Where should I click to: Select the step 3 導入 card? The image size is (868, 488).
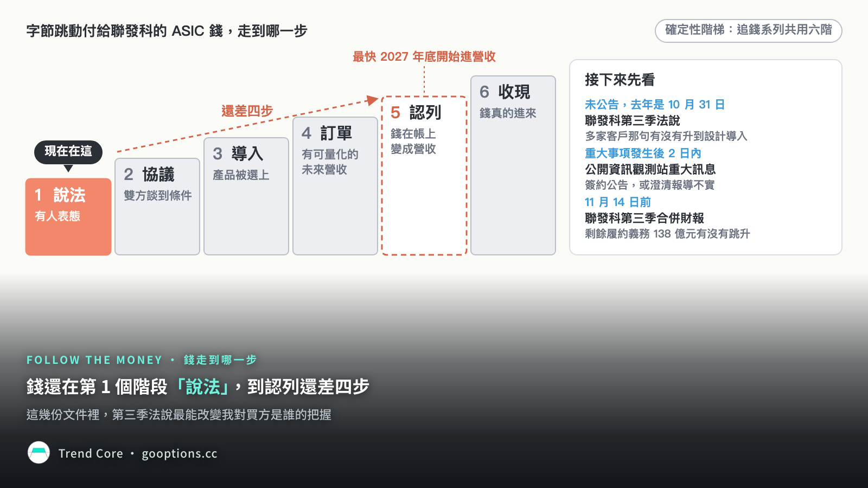[246, 196]
